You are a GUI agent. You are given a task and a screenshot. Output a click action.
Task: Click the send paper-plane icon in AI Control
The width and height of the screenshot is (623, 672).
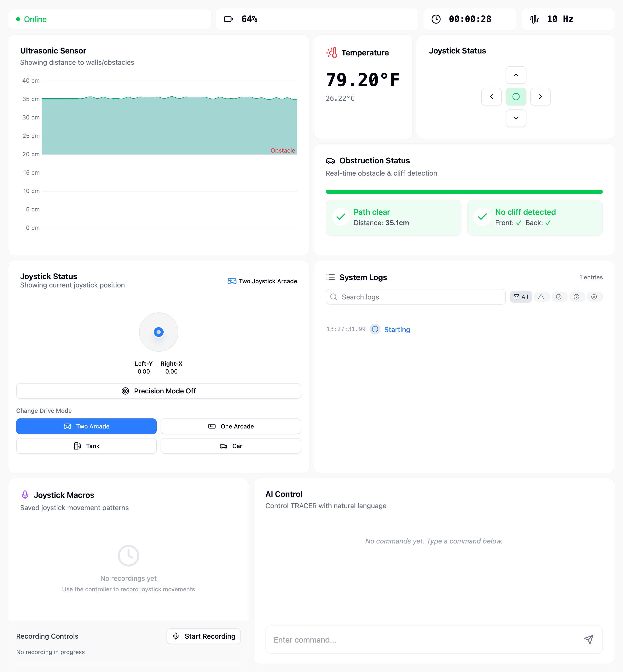(589, 639)
